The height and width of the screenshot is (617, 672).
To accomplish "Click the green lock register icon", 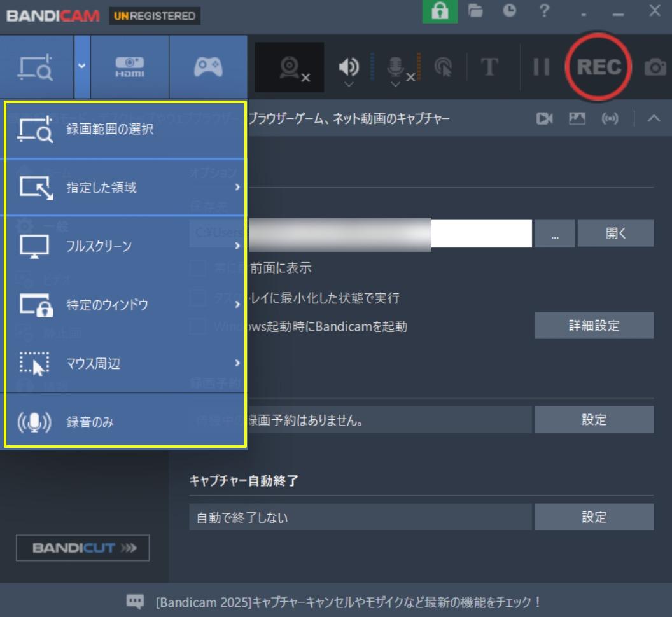I will point(440,11).
